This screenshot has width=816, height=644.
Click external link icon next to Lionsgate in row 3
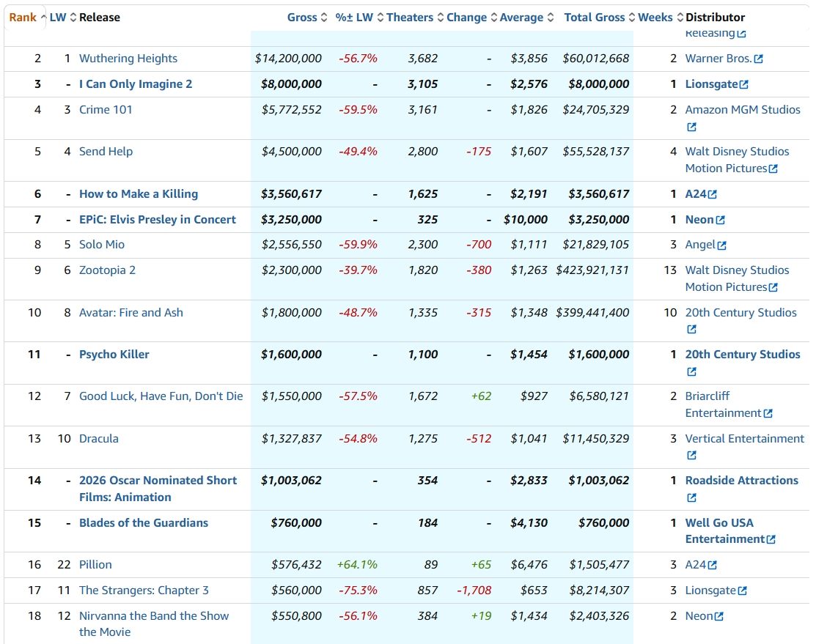point(744,85)
